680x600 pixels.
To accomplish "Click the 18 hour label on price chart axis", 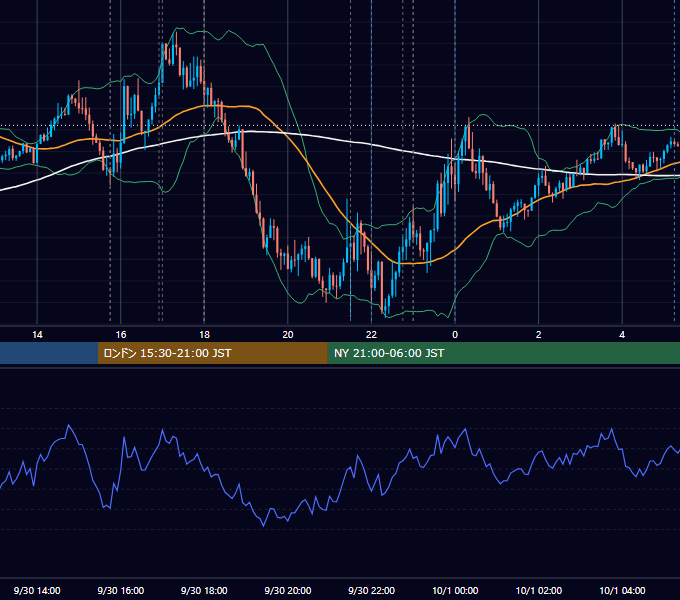I will tap(204, 335).
